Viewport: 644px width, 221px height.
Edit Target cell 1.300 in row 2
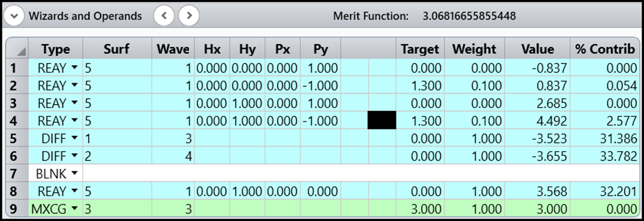420,86
